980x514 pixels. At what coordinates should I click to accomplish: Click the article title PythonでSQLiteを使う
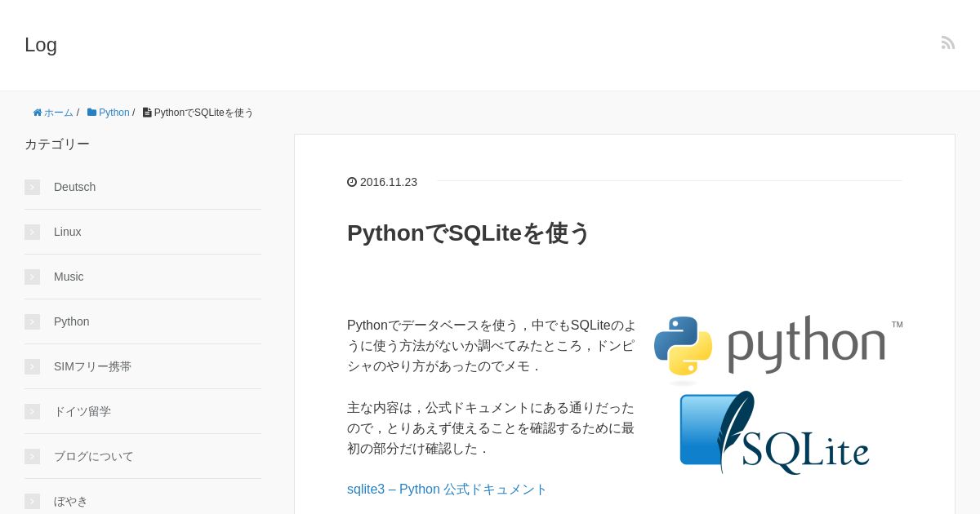[x=469, y=233]
